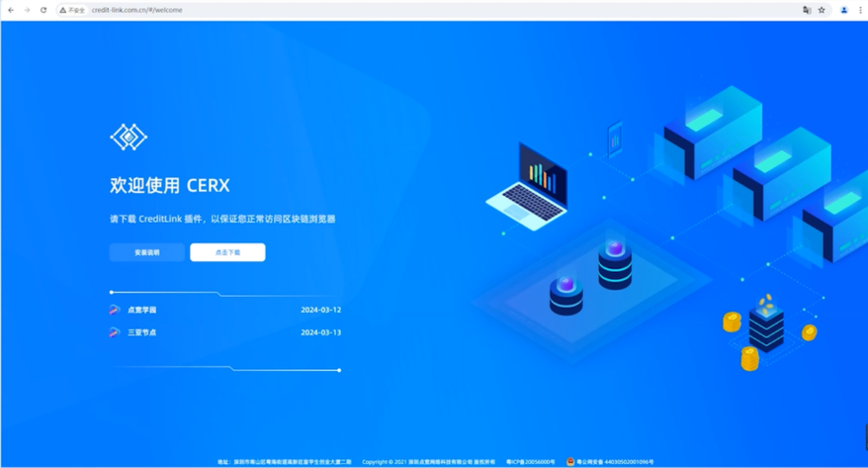The width and height of the screenshot is (868, 468).
Task: Click the 2024-03-12 date entry
Action: coord(320,310)
